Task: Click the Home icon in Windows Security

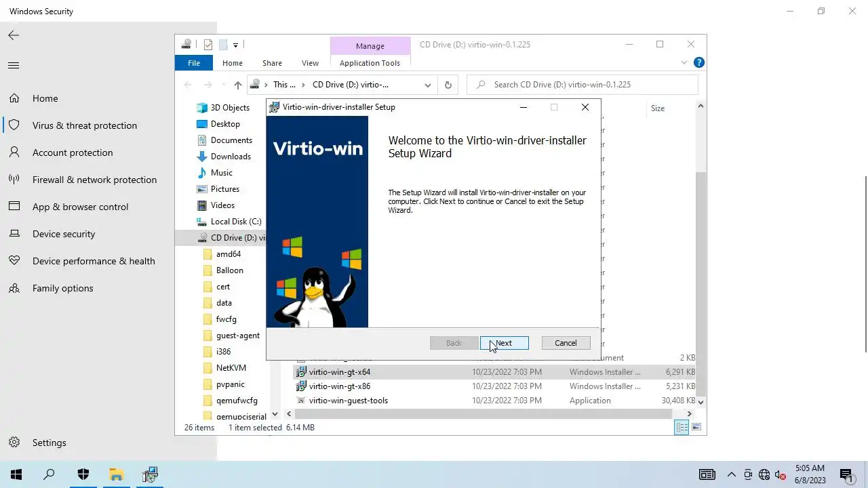Action: pos(14,98)
